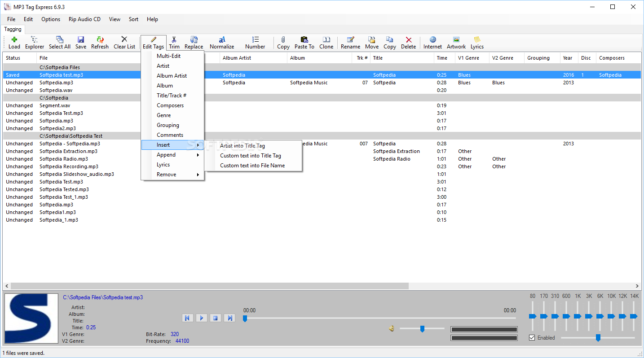Select Custom text into File Name
The height and width of the screenshot is (358, 644).
[x=253, y=166]
